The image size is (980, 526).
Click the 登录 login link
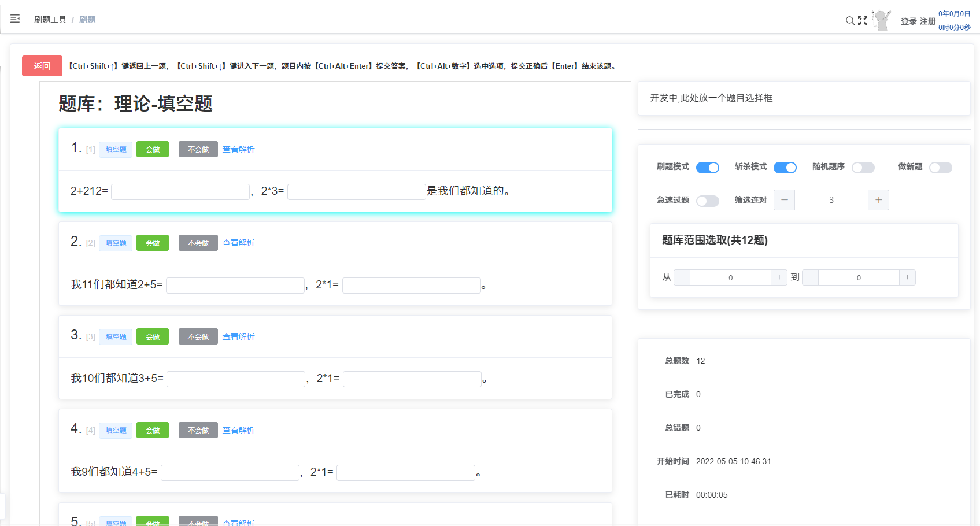909,21
